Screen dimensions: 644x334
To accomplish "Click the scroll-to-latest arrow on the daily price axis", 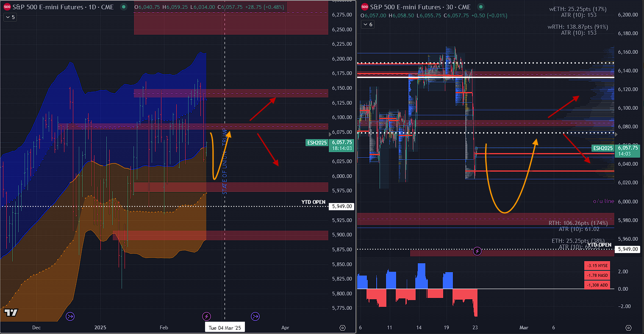I will click(331, 135).
